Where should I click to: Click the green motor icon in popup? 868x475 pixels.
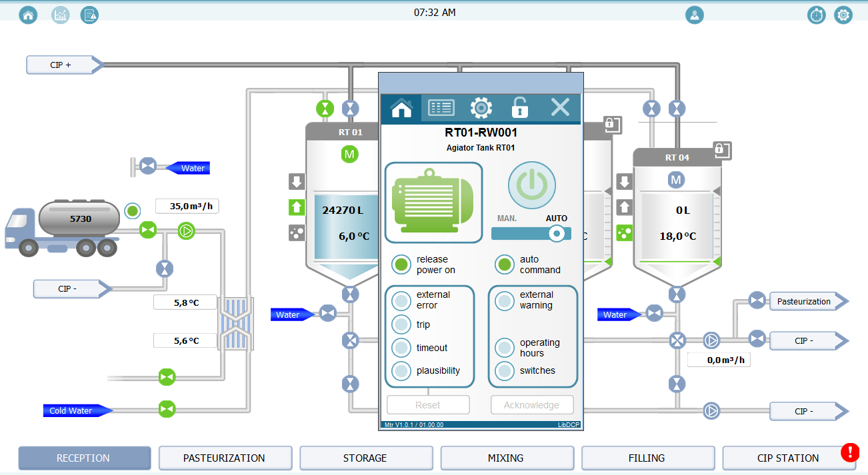[433, 203]
